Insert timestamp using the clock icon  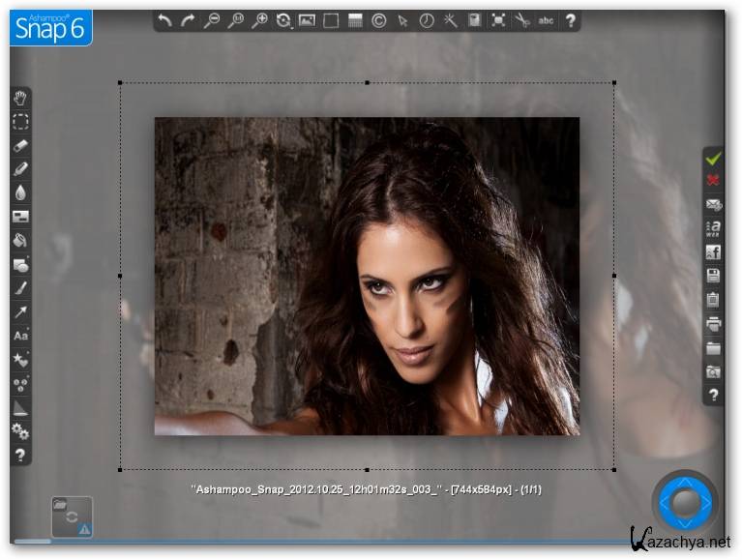pos(427,20)
